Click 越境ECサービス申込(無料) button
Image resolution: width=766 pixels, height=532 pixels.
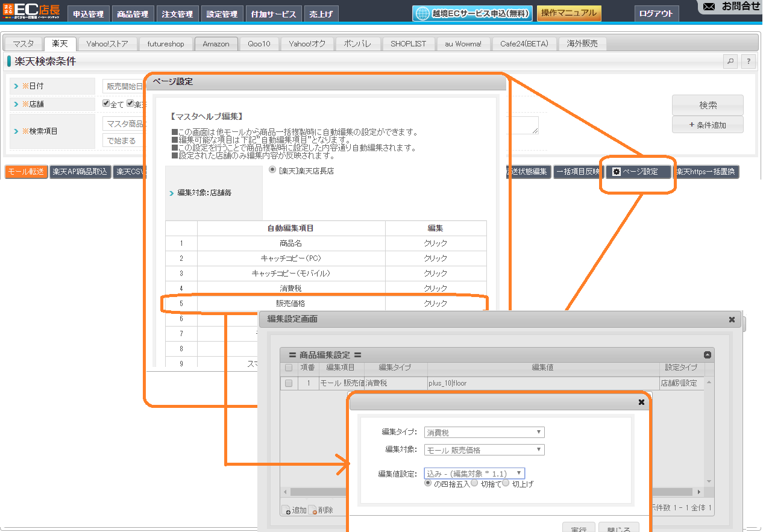(x=472, y=13)
